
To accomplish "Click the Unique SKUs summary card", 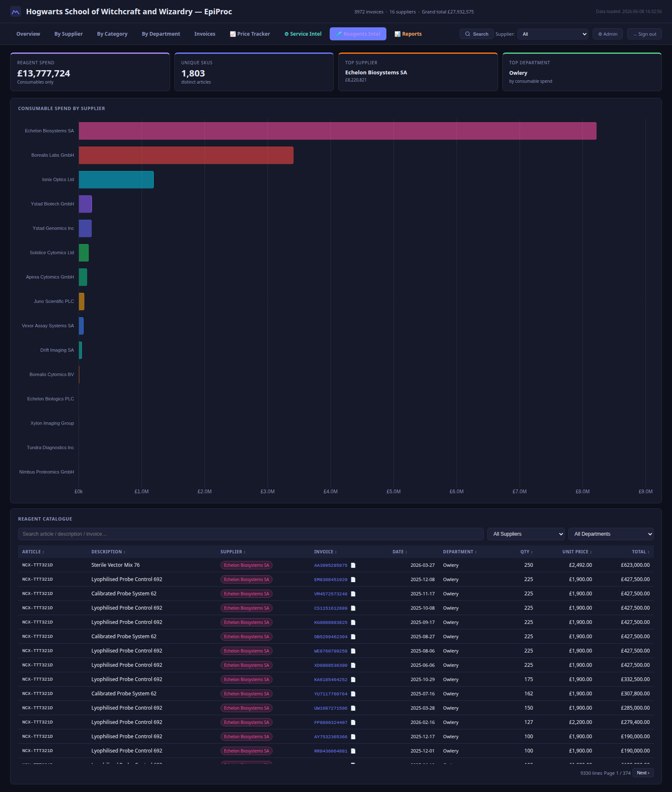I will click(254, 72).
